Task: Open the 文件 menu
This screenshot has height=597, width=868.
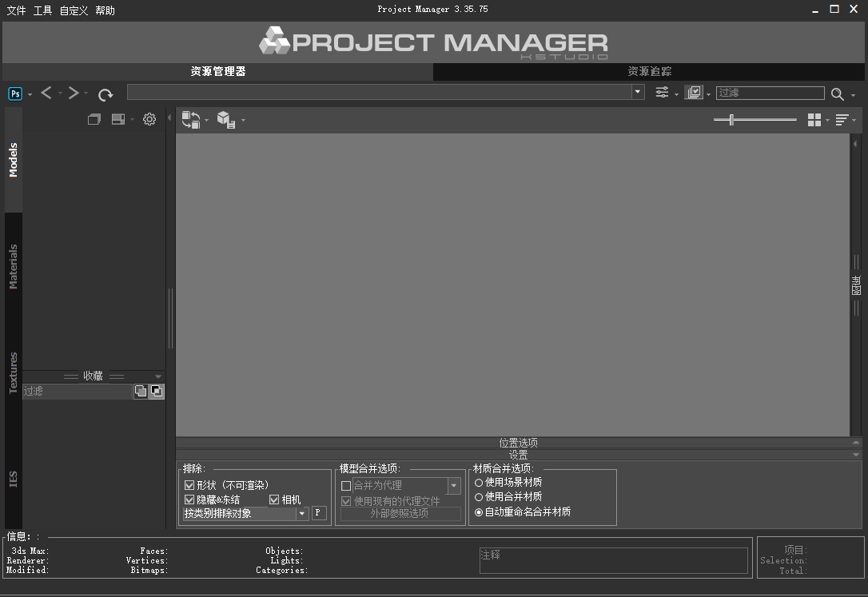Action: [16, 10]
